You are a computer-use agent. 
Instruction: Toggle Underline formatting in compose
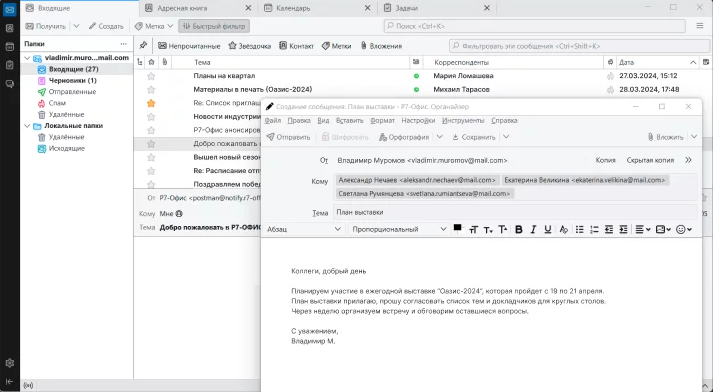[x=547, y=229]
